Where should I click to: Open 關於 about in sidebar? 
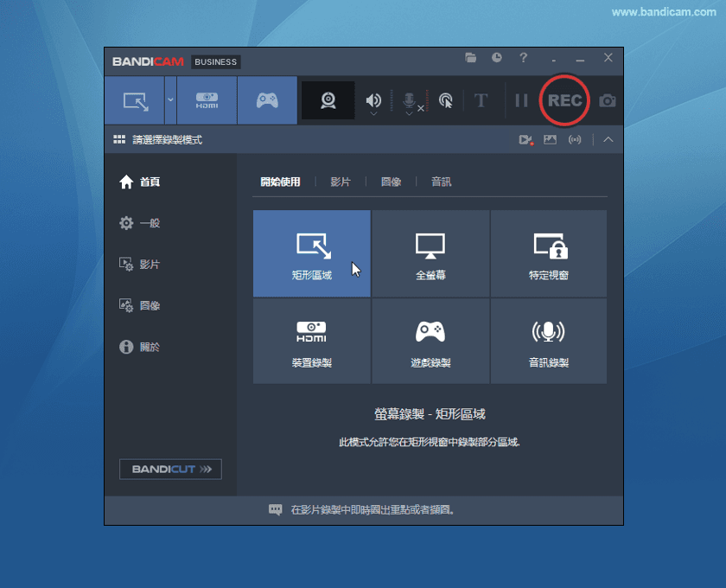pyautogui.click(x=139, y=347)
